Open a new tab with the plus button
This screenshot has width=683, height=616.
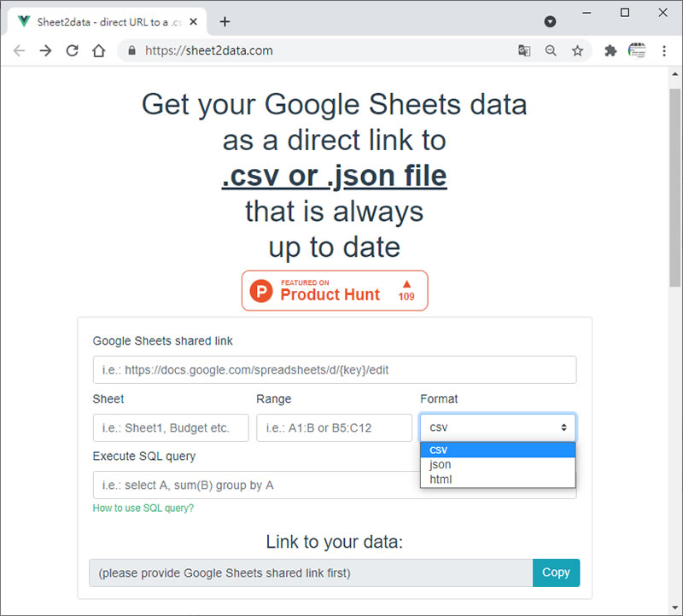[225, 21]
